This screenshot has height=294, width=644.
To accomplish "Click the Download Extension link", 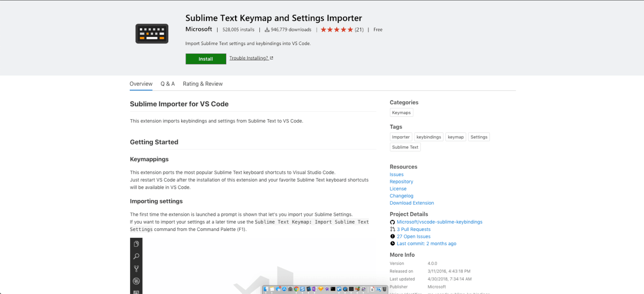I will 412,203.
